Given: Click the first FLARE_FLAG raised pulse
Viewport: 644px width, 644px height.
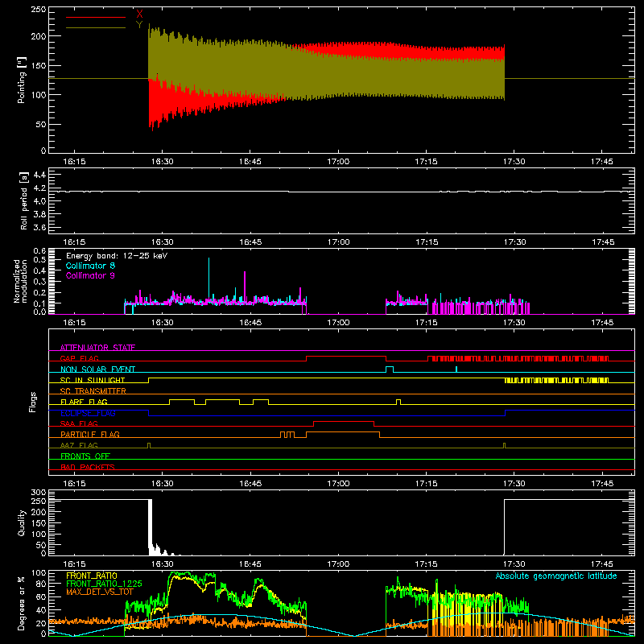Looking at the screenshot, I should coord(182,400).
